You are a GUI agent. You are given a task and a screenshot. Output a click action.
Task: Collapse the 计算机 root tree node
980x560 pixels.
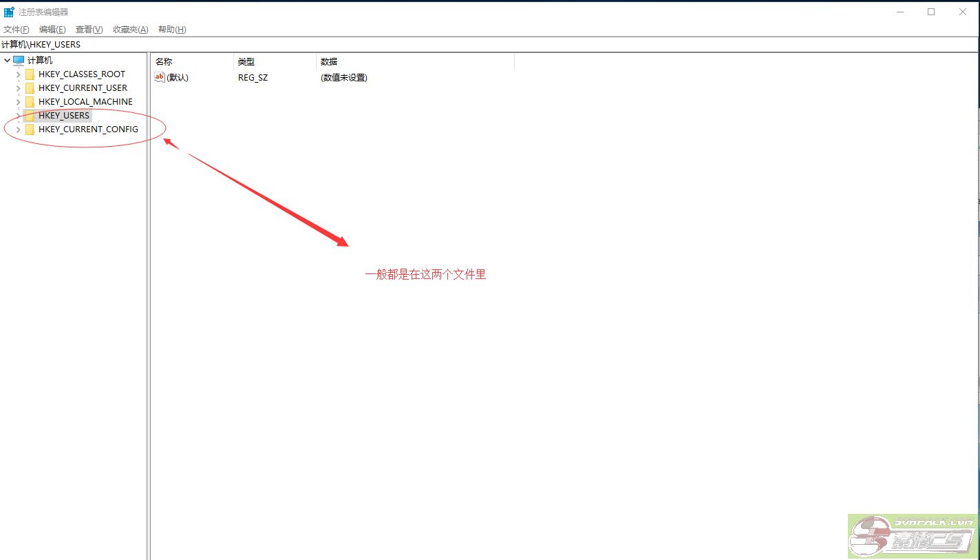[7, 61]
